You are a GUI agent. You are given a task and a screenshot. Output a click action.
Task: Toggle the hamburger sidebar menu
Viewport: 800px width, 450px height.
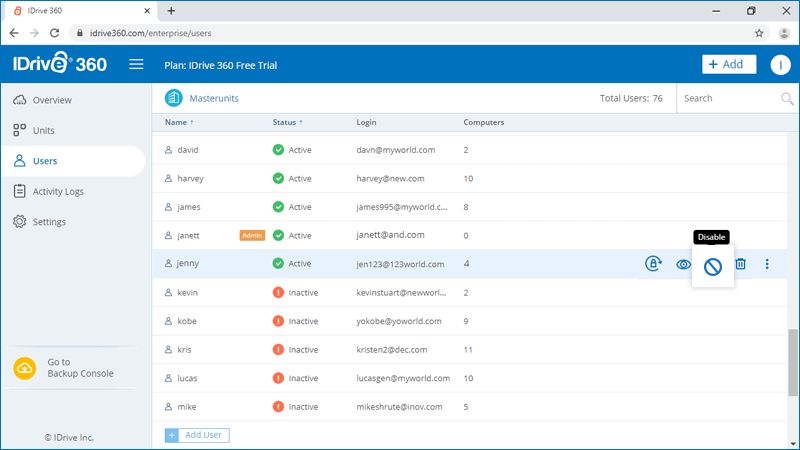click(x=137, y=65)
